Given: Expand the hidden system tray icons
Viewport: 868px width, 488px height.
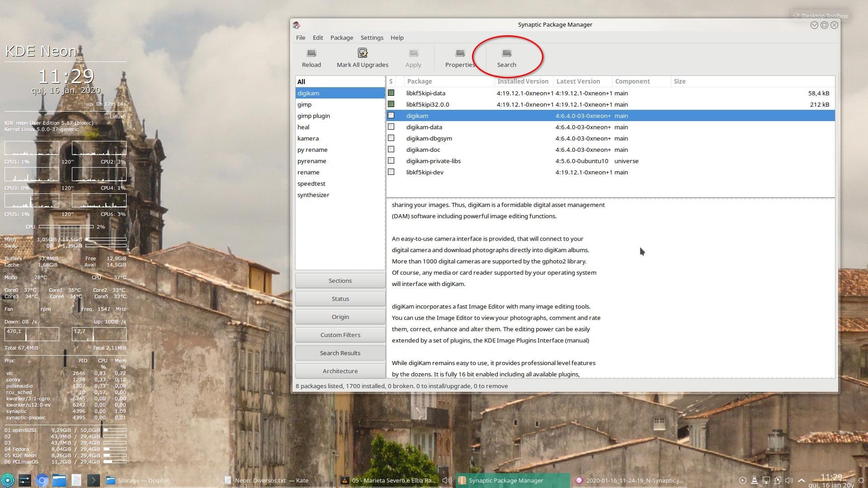Looking at the screenshot, I should pos(802,481).
